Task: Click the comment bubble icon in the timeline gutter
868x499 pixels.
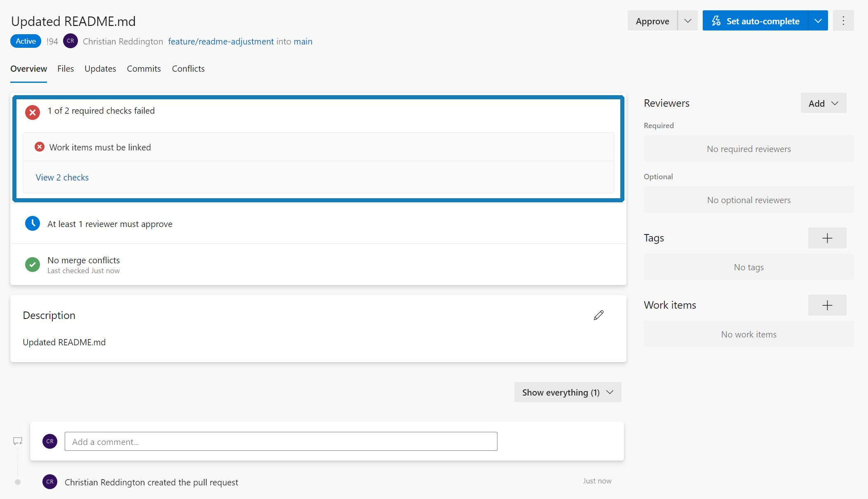Action: pos(17,440)
